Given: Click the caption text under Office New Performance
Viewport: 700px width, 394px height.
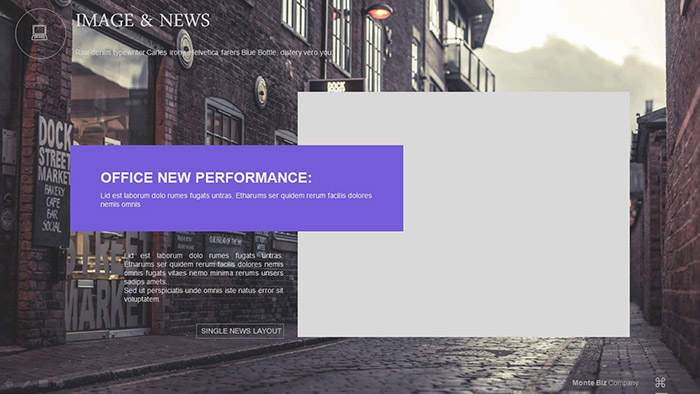Looking at the screenshot, I should point(236,200).
